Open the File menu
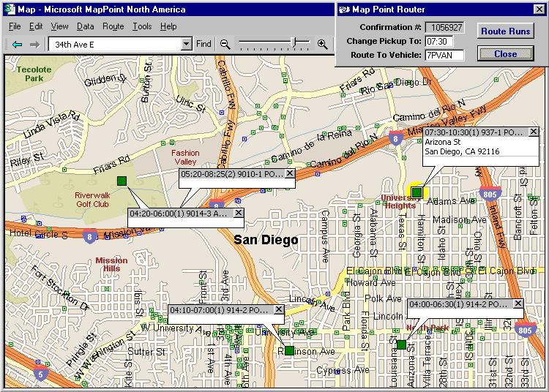This screenshot has height=392, width=549. point(15,26)
